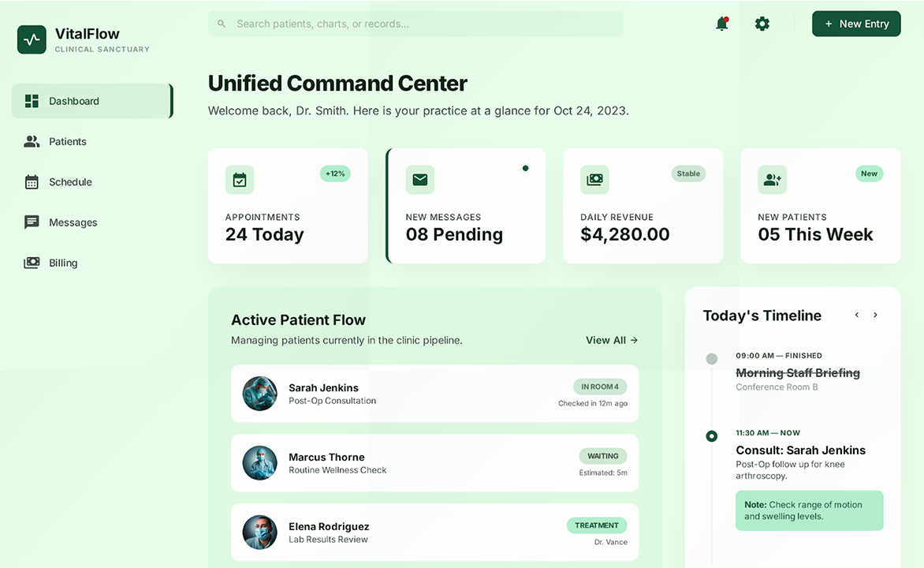Screen dimensions: 924x568
Task: Open the New Messages envelope icon
Action: point(419,180)
